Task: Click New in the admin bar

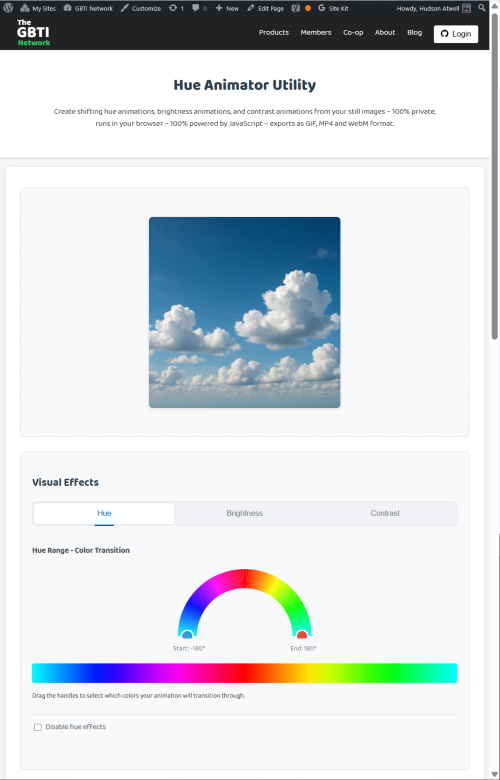Action: click(227, 8)
